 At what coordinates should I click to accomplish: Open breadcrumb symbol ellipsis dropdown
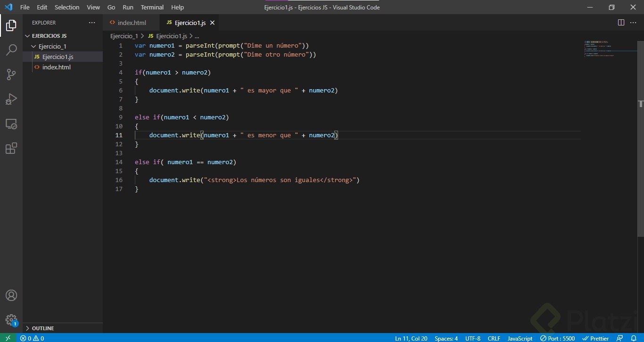coord(197,36)
